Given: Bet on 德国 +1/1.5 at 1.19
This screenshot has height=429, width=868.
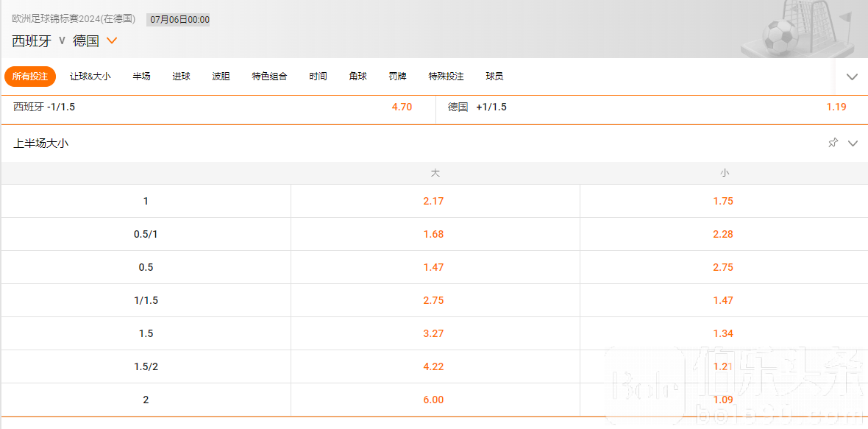Looking at the screenshot, I should [x=652, y=107].
